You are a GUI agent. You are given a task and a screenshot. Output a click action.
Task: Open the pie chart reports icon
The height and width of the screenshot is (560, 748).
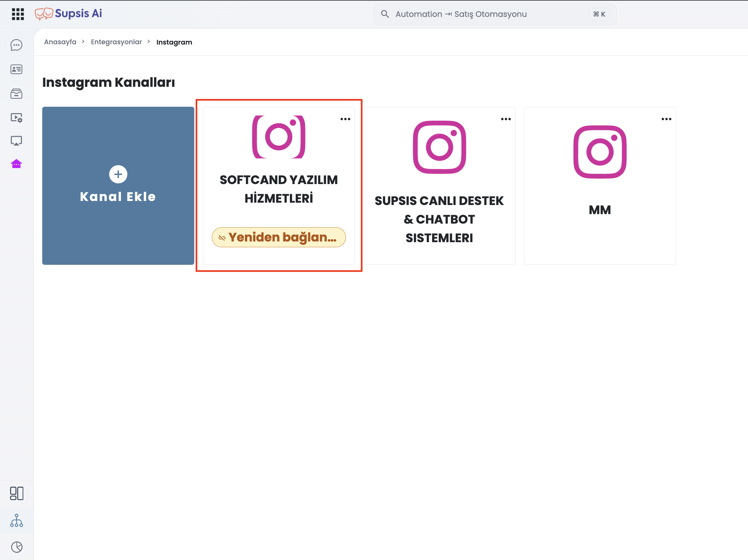click(x=17, y=547)
